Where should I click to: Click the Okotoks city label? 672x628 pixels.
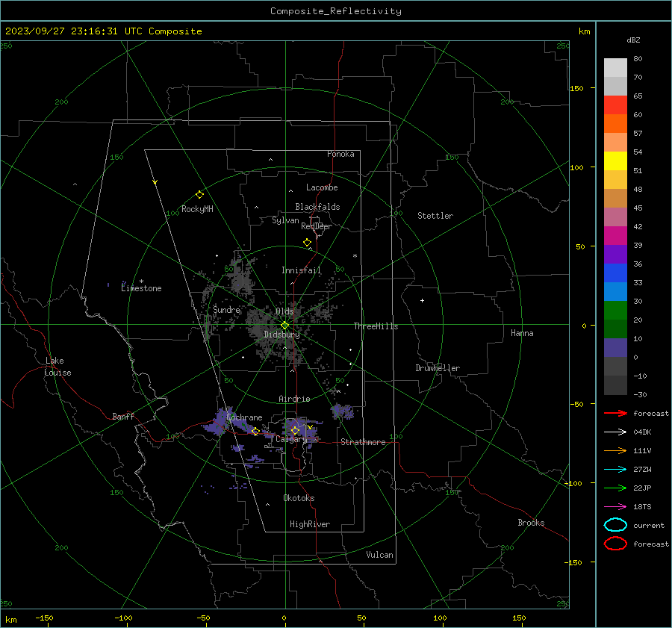click(299, 498)
